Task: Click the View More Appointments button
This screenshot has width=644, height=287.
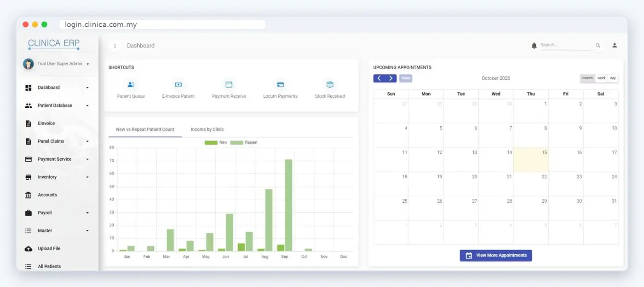Action: 496,255
